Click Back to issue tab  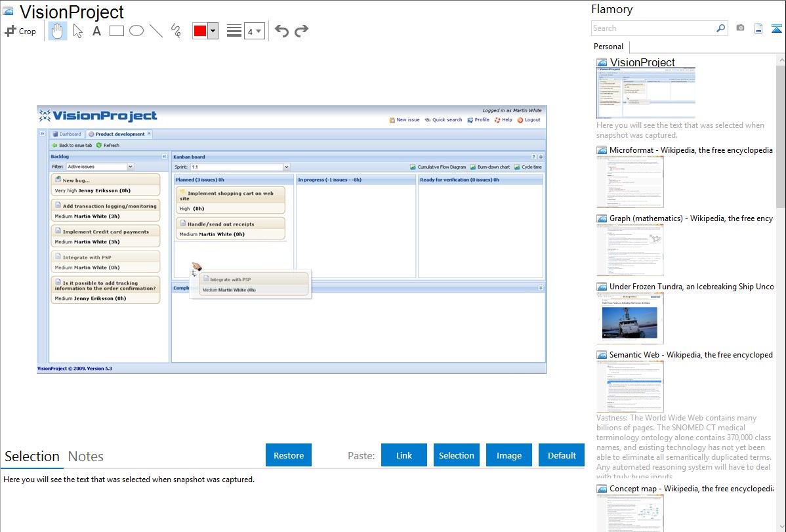72,146
